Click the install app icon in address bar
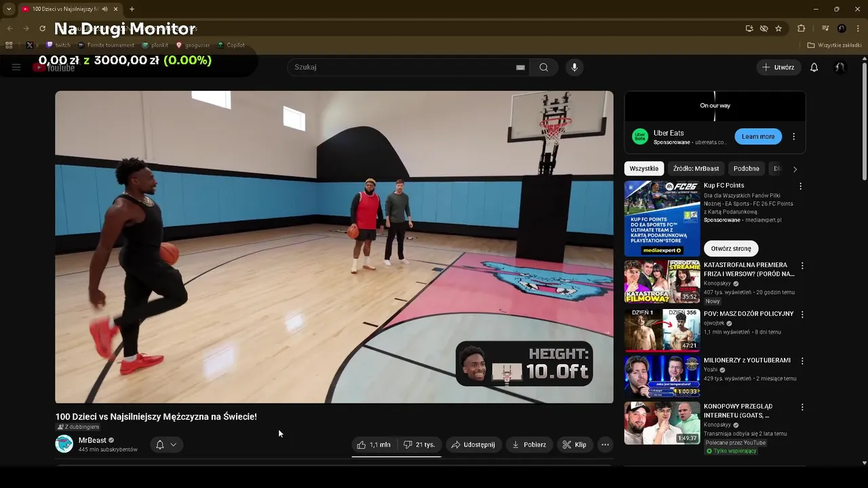This screenshot has height=488, width=868. point(749,28)
